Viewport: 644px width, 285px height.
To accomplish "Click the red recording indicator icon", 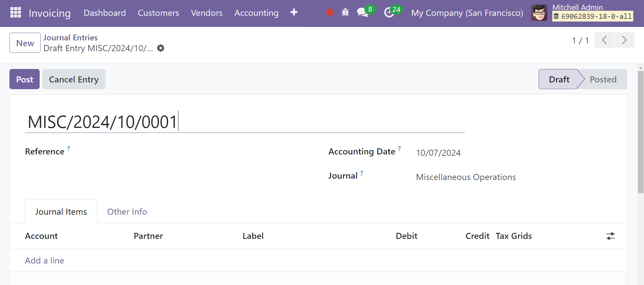I will point(330,12).
